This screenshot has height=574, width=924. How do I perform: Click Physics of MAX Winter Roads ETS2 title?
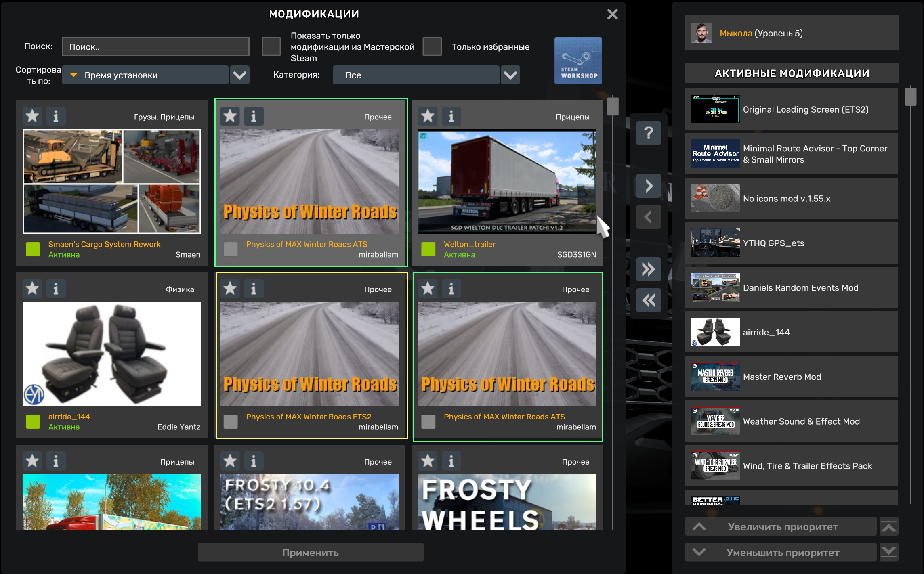tap(309, 417)
